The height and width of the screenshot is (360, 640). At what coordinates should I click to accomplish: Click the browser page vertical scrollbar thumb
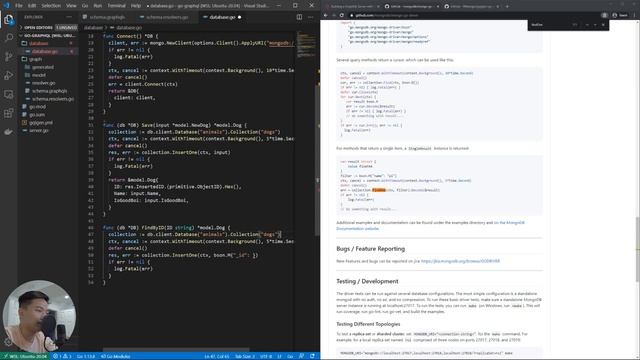point(638,249)
